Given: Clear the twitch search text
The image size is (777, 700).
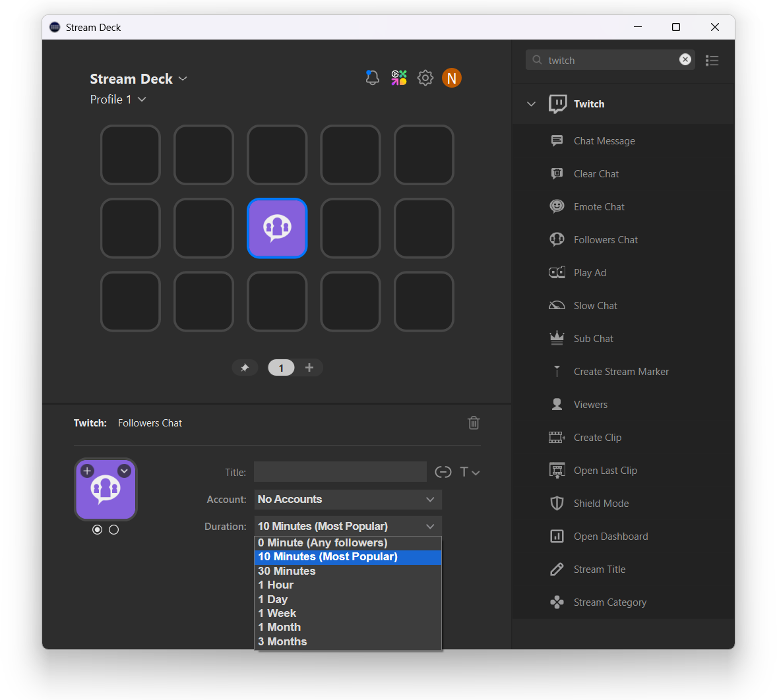Looking at the screenshot, I should tap(685, 59).
